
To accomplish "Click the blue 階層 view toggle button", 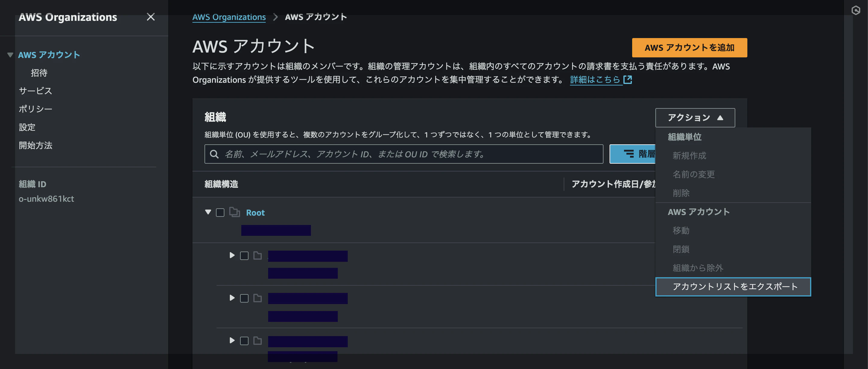I will (633, 154).
